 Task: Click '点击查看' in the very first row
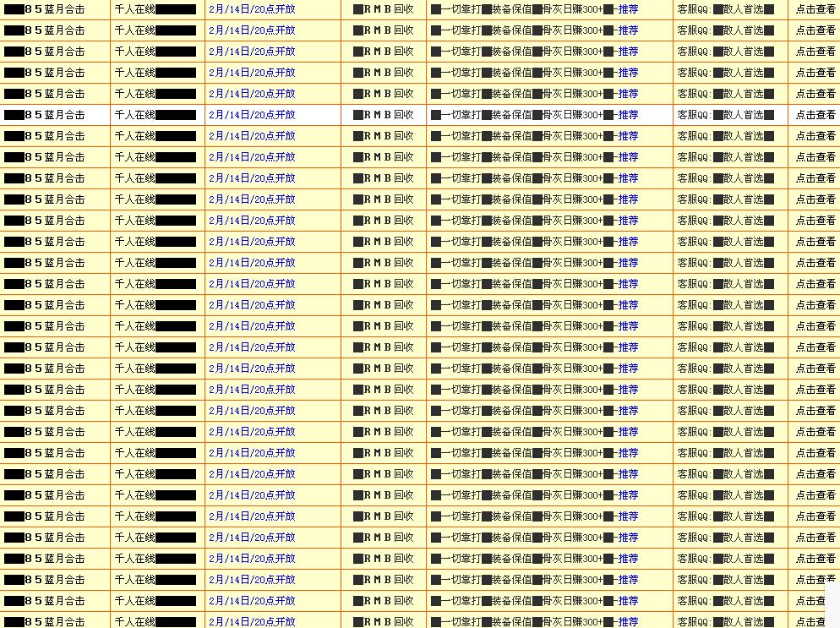815,9
